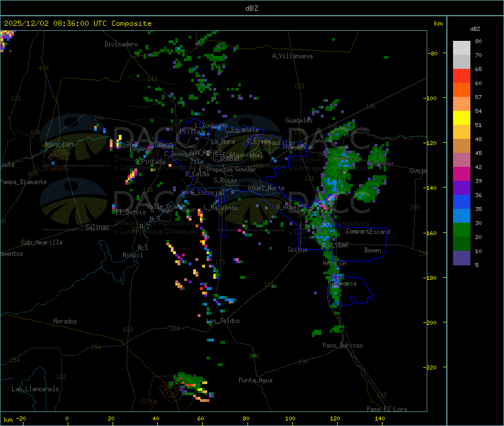Screen dimensions: 504x426
Task: Click the Punta_Agua map label
Action: [255, 380]
